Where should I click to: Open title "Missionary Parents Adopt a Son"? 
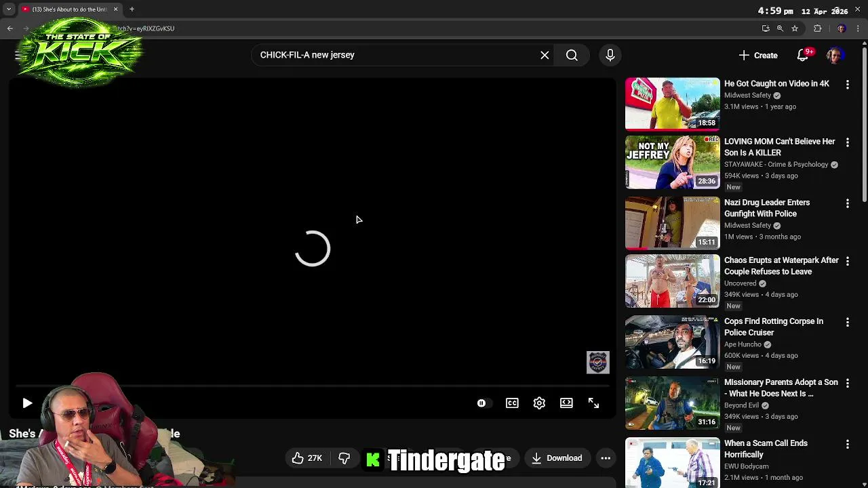781,388
